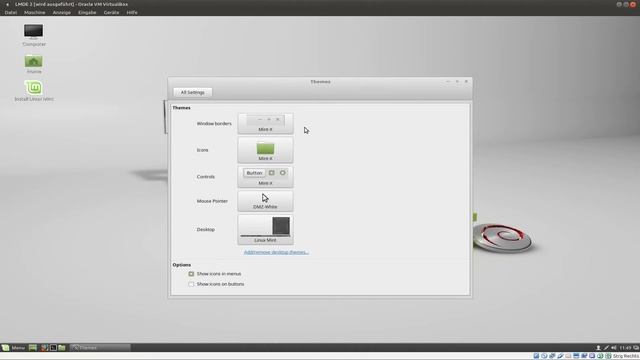Open the Computer desktop icon
The image size is (640, 360).
pos(33,35)
